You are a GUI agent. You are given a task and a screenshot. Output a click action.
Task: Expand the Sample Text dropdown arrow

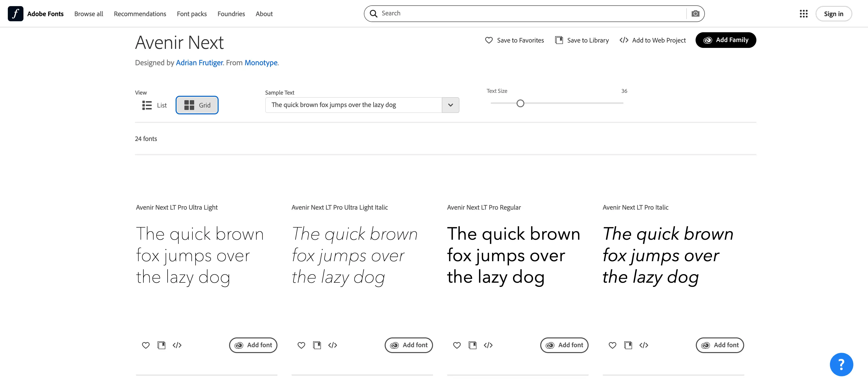[x=451, y=105]
